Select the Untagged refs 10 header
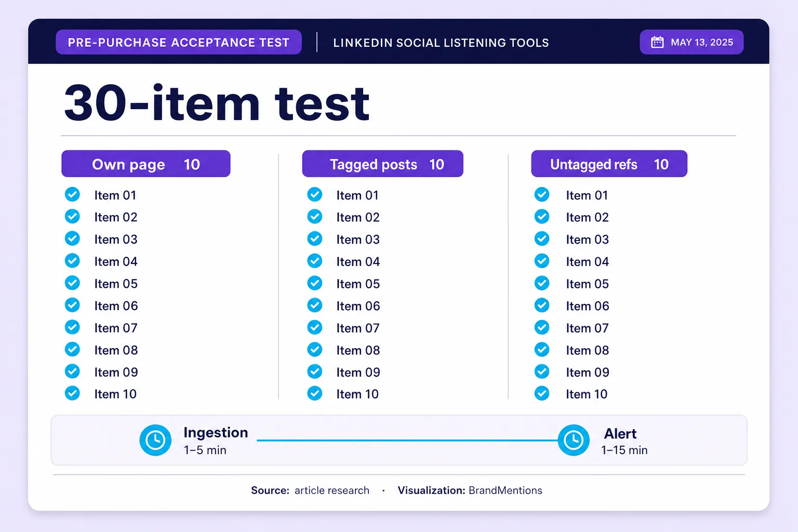Screen dimensions: 798x532 click(609, 164)
